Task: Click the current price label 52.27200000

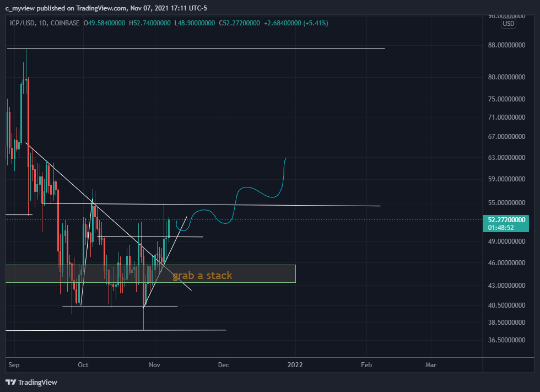Action: pos(506,220)
